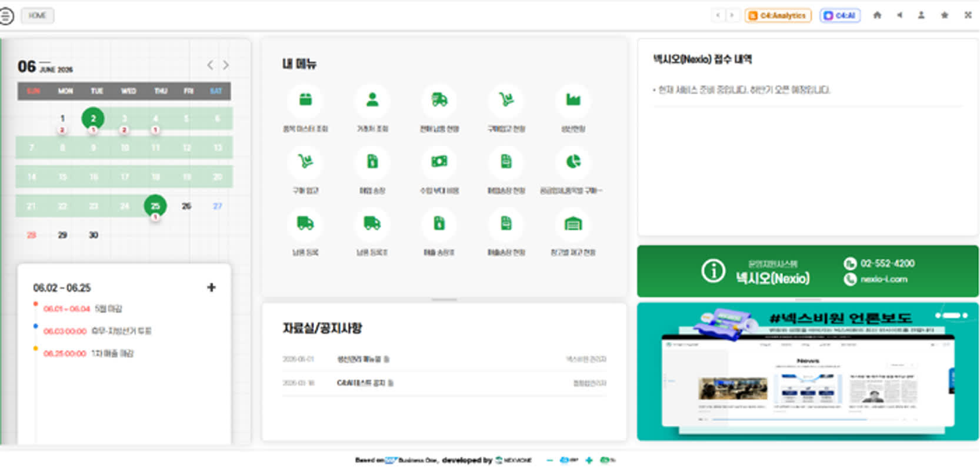The width and height of the screenshot is (980, 471).
Task: Open the invoice icon 매출 송장 II
Action: (x=439, y=224)
